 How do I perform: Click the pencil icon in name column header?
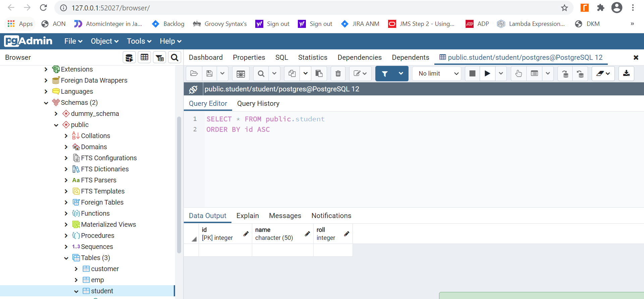click(x=307, y=234)
